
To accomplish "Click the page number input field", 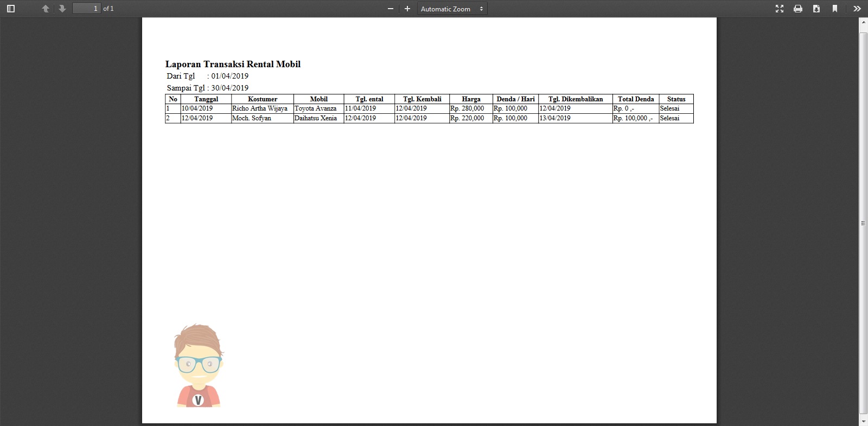I will [87, 9].
